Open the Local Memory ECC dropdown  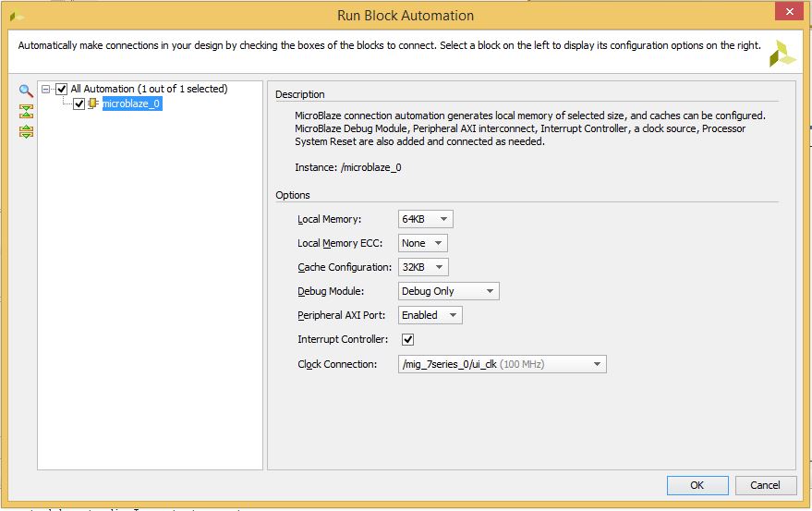pos(423,243)
